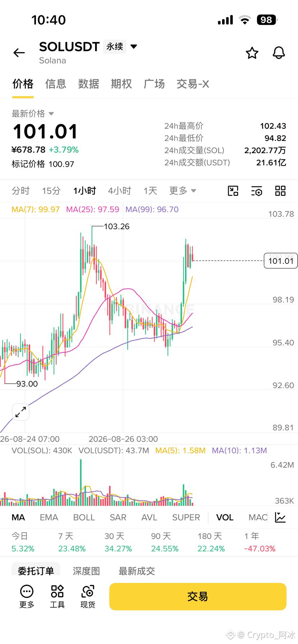Open the 深度图 depth chart tab
Viewport: 298px width, 644px height.
click(x=86, y=571)
